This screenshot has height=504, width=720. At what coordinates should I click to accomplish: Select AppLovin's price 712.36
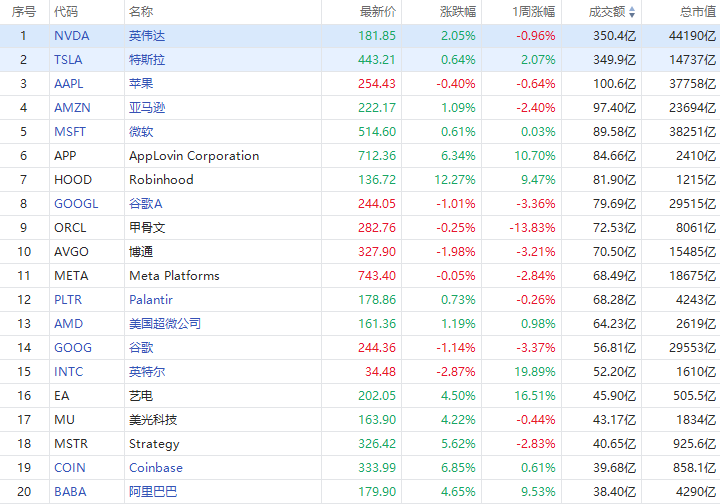pos(377,156)
